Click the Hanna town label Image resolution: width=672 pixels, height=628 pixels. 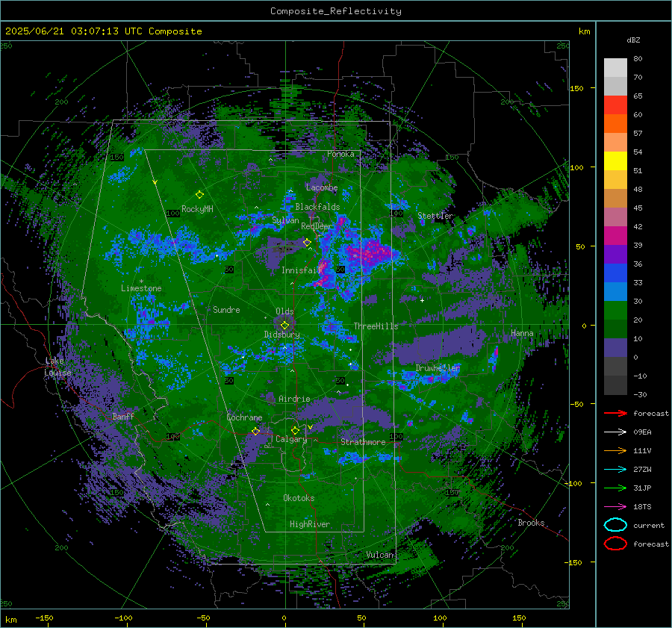tap(522, 333)
